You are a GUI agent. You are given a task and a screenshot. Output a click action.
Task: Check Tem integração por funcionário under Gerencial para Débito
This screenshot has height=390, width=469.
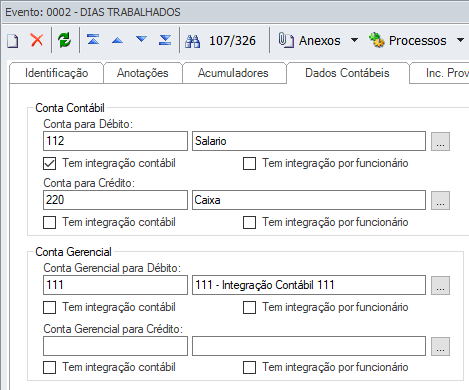[x=249, y=307]
